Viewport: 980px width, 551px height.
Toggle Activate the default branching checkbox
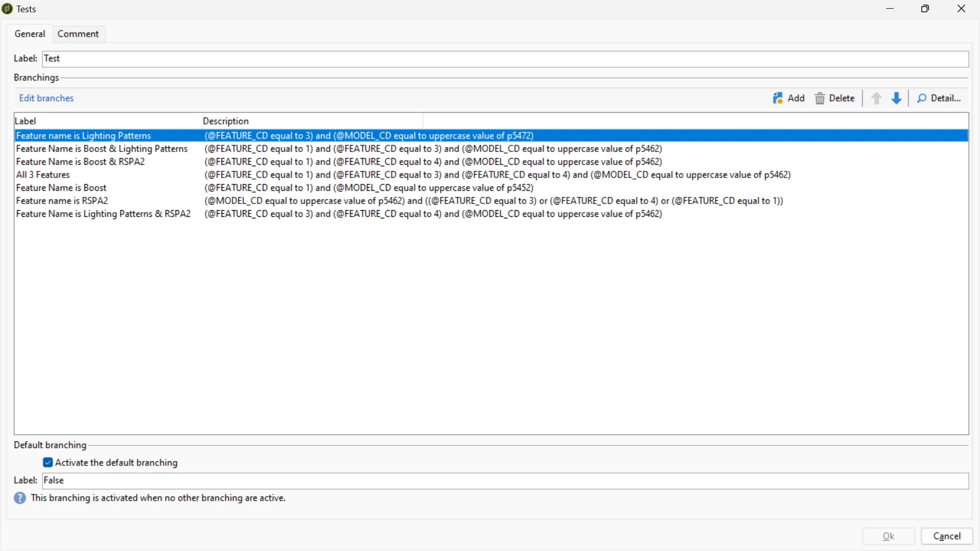[x=48, y=463]
